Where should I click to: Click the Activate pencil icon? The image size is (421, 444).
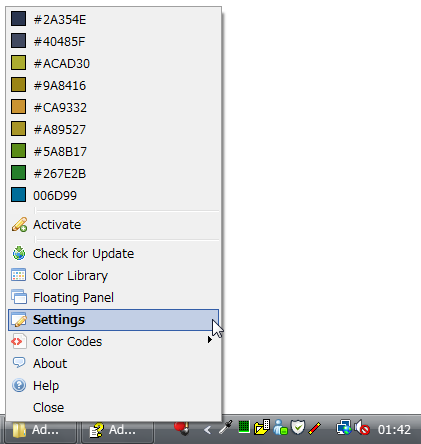point(19,225)
